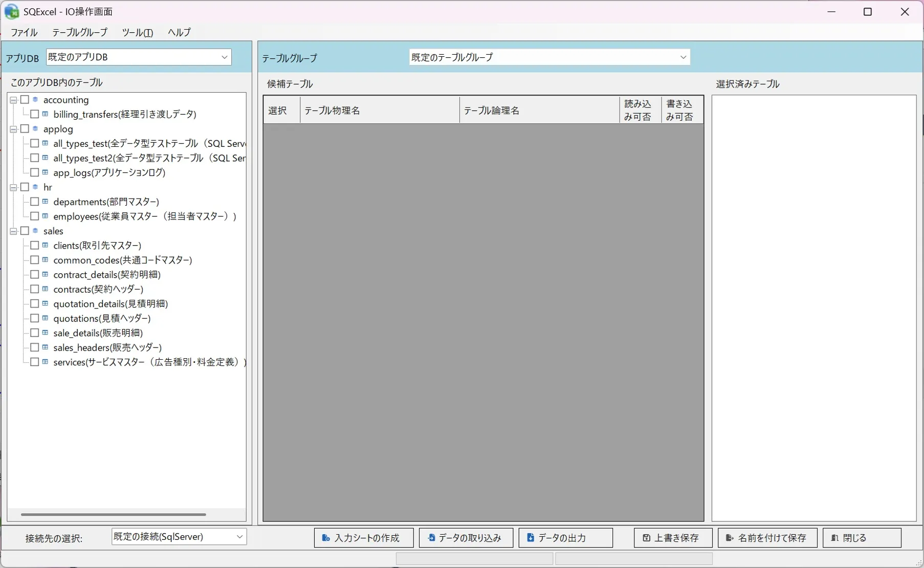Select the quotation_details(見積明細) tree row
The height and width of the screenshot is (568, 924).
pos(111,304)
